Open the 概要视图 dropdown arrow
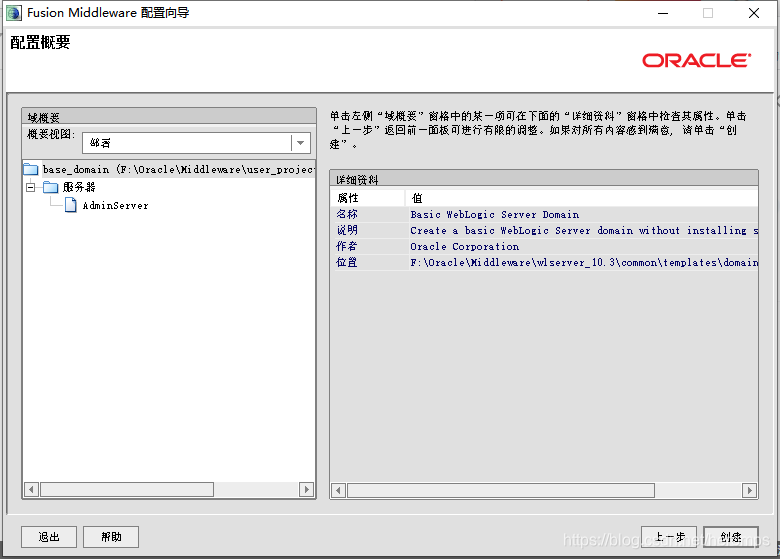 coord(300,143)
